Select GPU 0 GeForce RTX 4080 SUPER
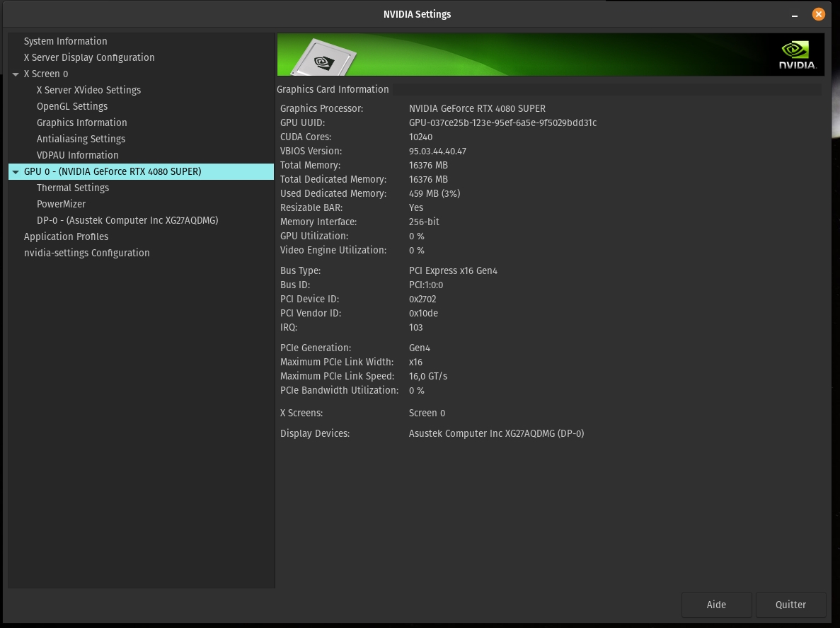Viewport: 840px width, 628px height. click(113, 171)
